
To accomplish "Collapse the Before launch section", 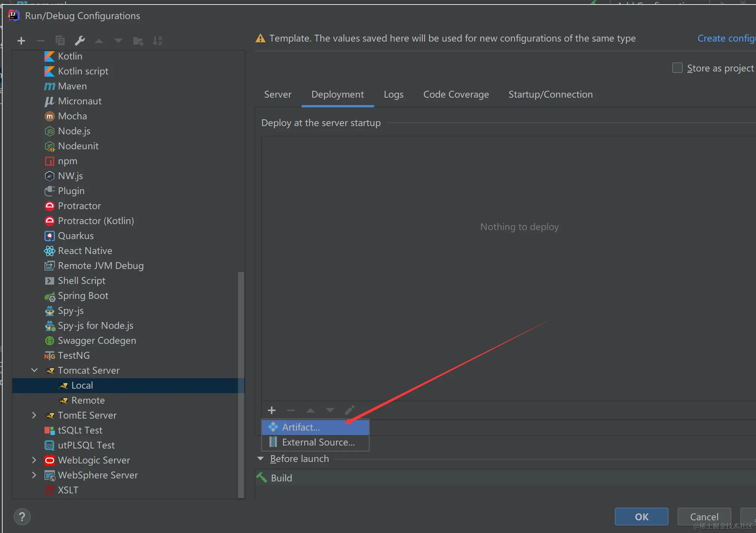I will (x=261, y=459).
